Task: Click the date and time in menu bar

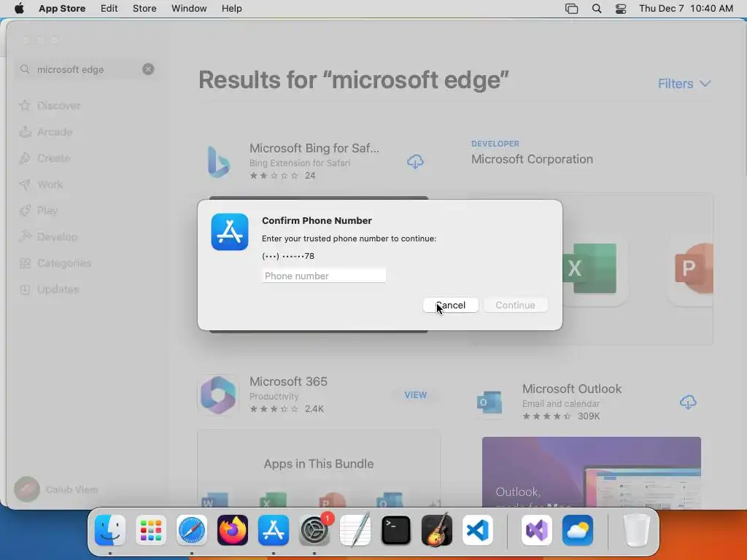Action: click(686, 8)
